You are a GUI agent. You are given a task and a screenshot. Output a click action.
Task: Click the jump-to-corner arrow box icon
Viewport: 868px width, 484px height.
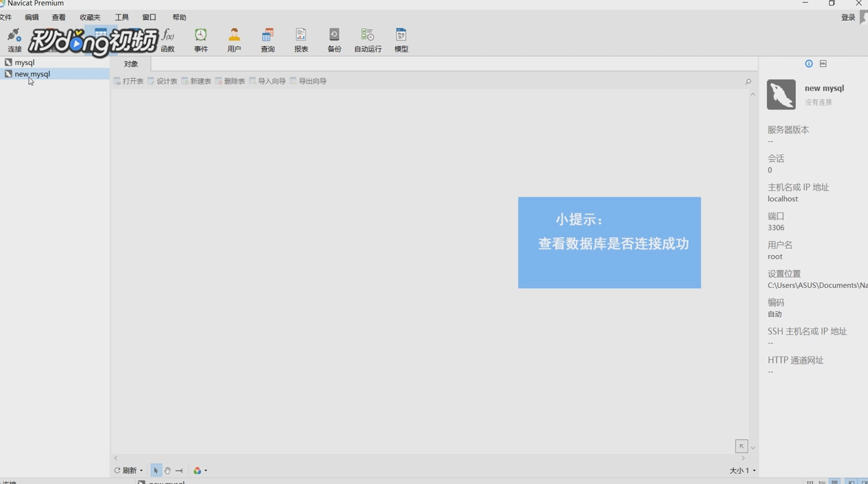(741, 446)
